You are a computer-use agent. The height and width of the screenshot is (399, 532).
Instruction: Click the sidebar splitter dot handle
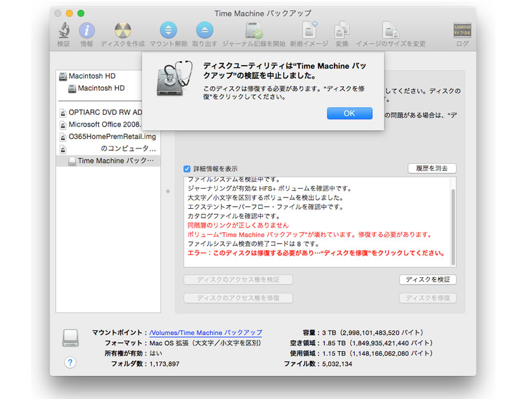(168, 192)
